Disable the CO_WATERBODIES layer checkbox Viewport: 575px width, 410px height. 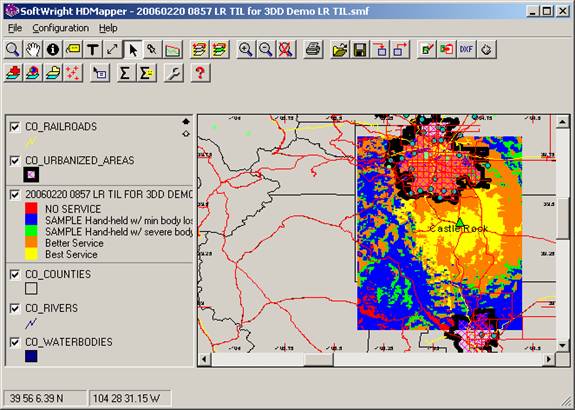click(15, 342)
